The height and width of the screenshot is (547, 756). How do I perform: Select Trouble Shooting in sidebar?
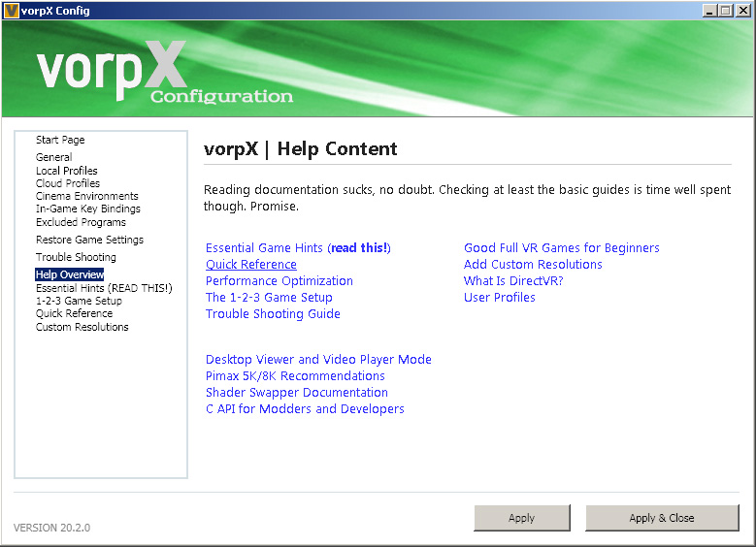tap(76, 257)
